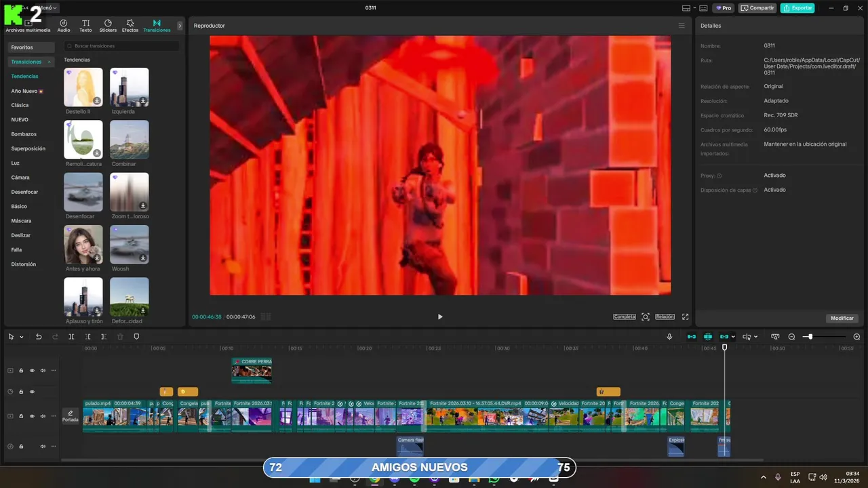The width and height of the screenshot is (868, 488).
Task: Toggle clip linking
Action: [724, 337]
